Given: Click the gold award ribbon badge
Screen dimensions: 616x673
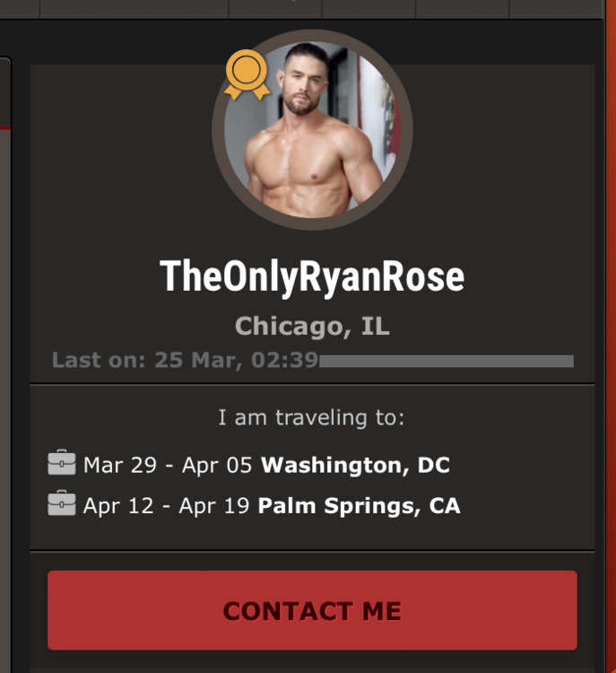Looking at the screenshot, I should pyautogui.click(x=247, y=74).
